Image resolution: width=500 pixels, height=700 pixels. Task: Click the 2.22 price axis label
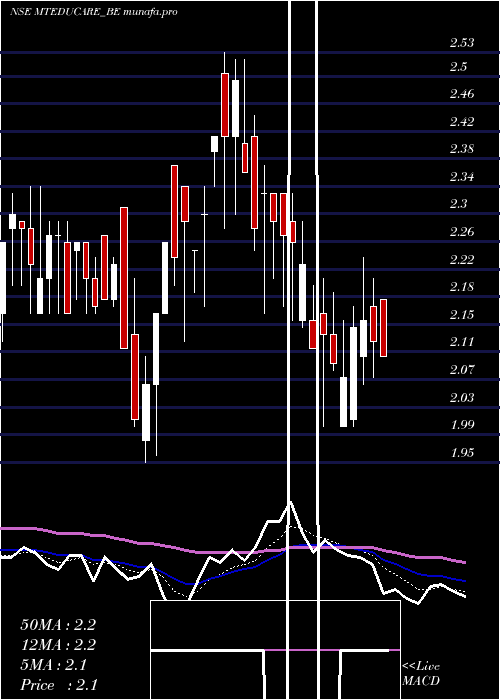462,259
